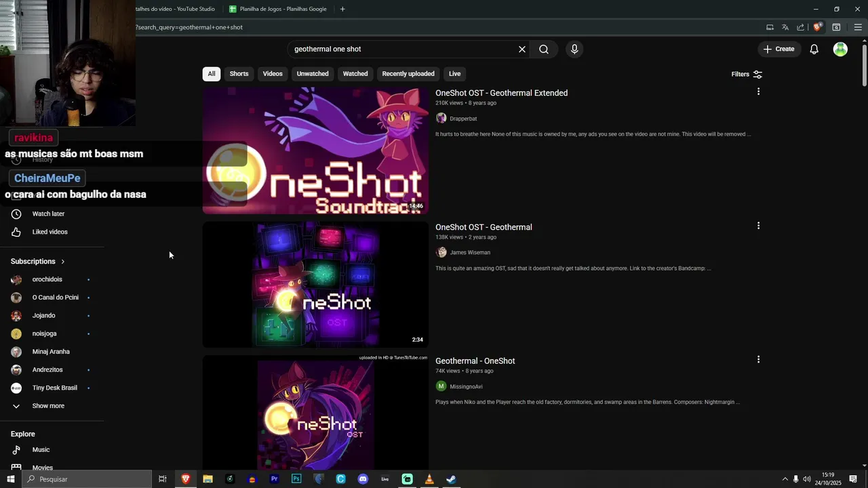Open the orochidois subscription
The image size is (868, 488).
click(47, 279)
